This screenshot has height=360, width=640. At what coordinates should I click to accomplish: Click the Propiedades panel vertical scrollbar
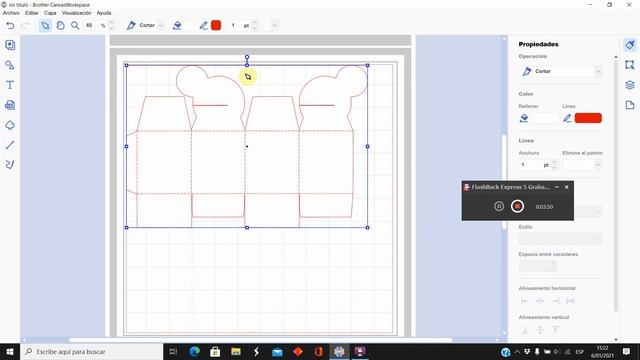(x=616, y=186)
